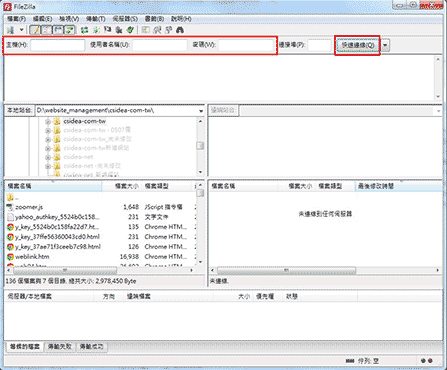Sort remote files by last modified column

point(398,186)
